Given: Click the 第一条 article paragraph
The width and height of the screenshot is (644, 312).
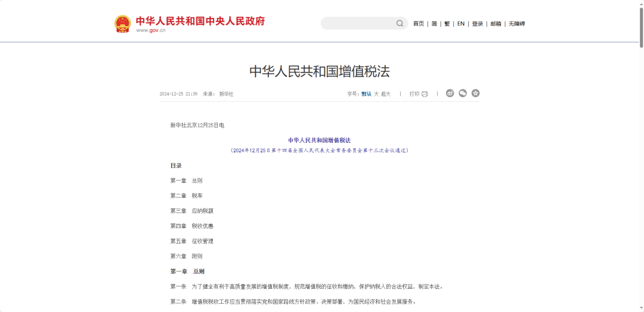Looking at the screenshot, I should tap(307, 286).
